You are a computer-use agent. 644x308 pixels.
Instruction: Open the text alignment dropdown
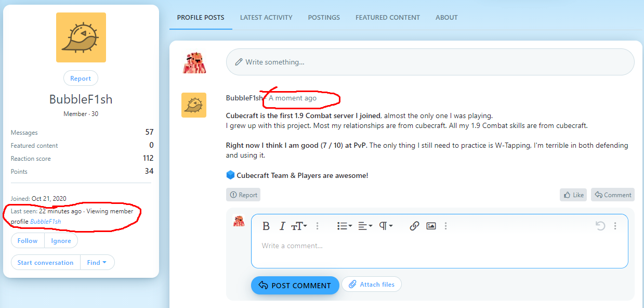[x=365, y=226]
